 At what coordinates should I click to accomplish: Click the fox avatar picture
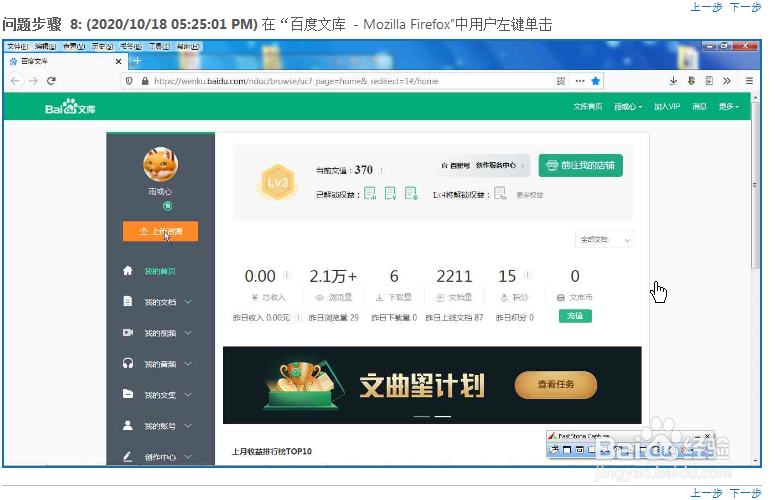tap(160, 164)
